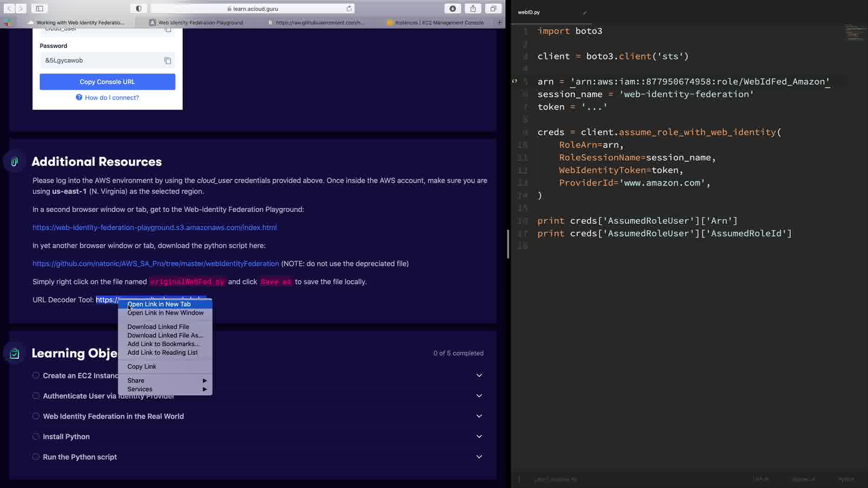Screen dimensions: 868x488
Task: Click the Safari share icon
Action: point(473,8)
